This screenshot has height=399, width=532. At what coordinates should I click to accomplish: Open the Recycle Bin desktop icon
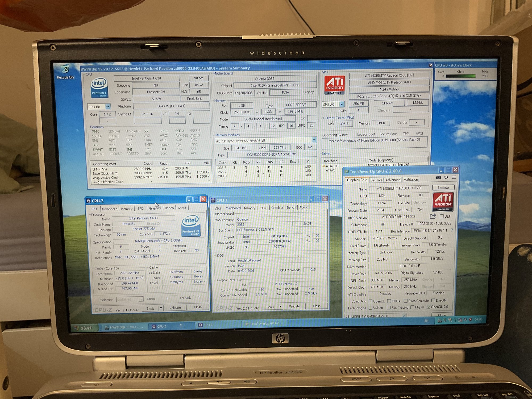[x=65, y=71]
